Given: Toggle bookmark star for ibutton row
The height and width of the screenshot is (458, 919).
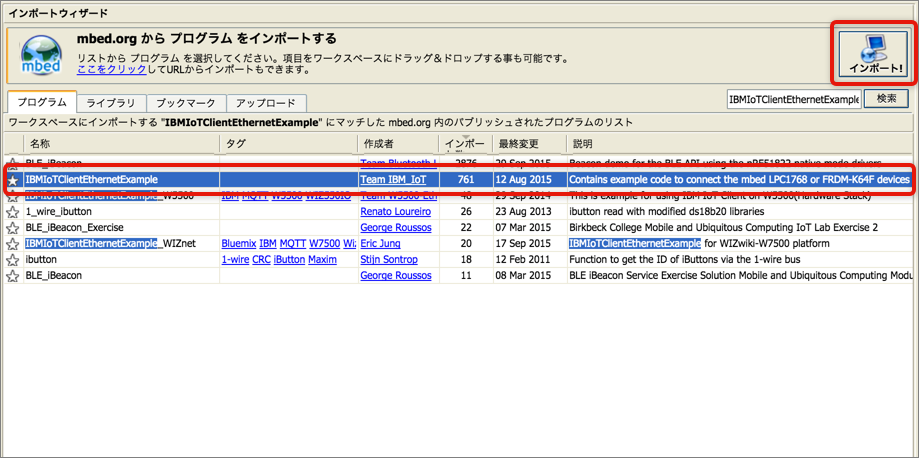Looking at the screenshot, I should 12,259.
